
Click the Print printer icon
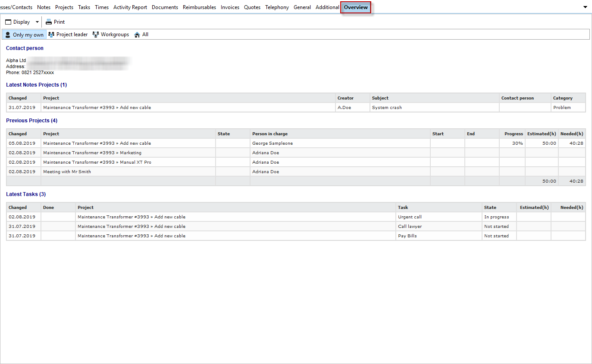tap(49, 22)
